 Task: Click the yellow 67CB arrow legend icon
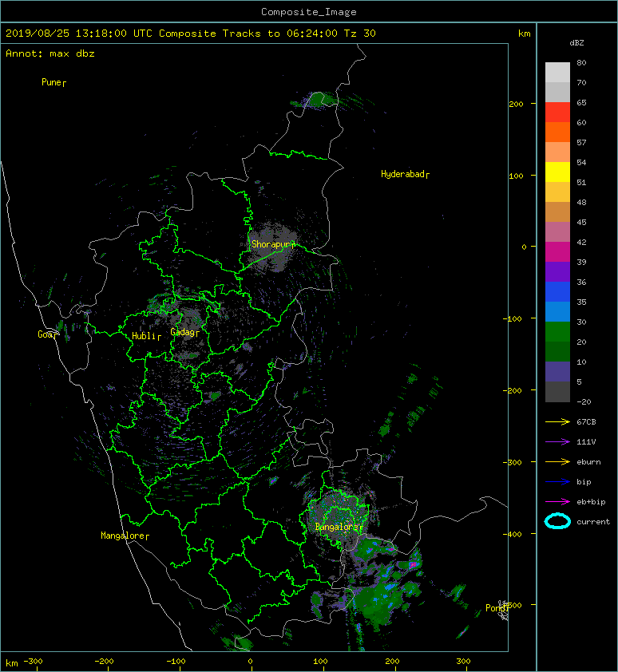[x=557, y=421]
